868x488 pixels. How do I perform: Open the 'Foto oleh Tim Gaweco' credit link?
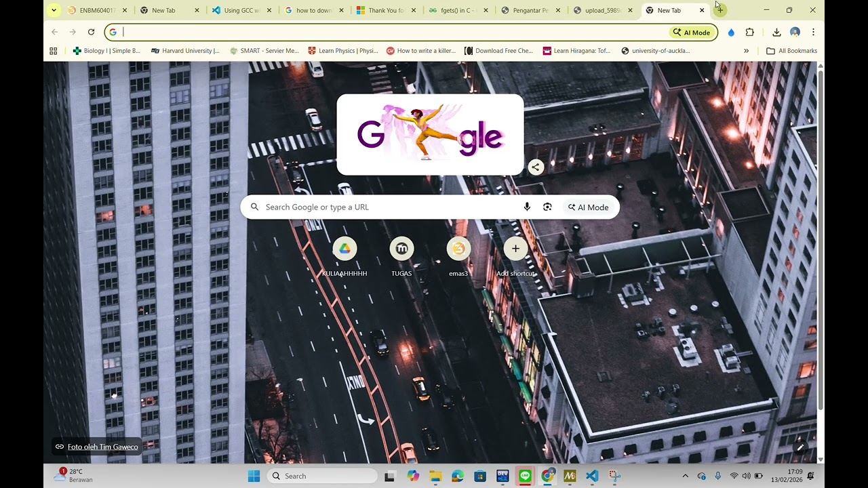point(102,447)
